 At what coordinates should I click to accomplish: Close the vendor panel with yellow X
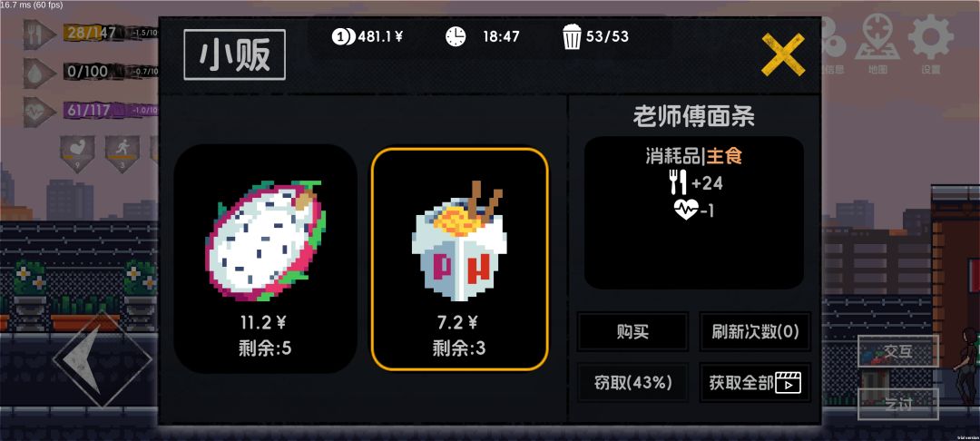pyautogui.click(x=783, y=54)
